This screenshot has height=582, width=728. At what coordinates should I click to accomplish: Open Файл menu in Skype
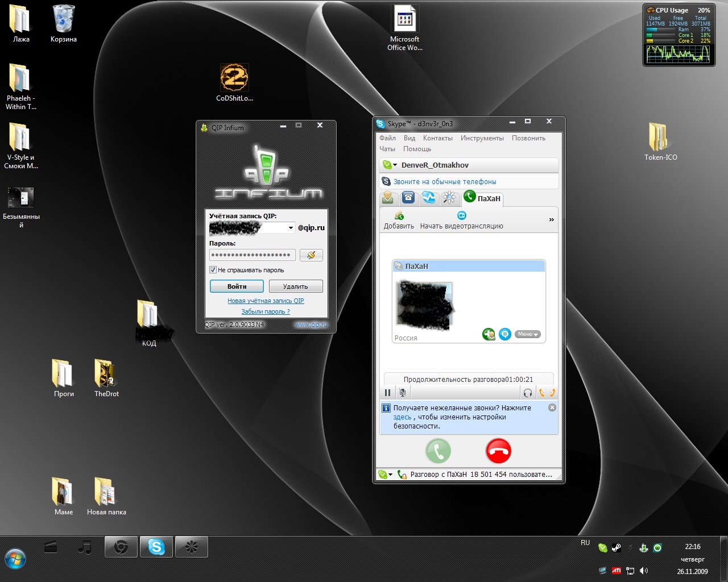[387, 138]
